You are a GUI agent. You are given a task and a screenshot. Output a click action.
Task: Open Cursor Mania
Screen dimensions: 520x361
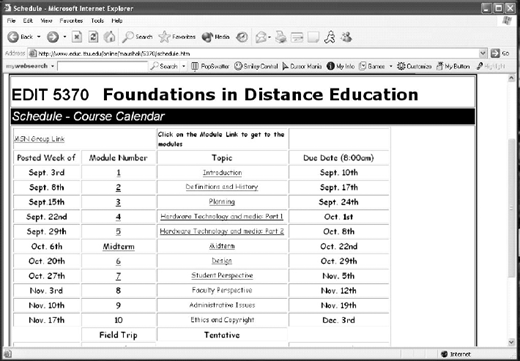tap(302, 66)
